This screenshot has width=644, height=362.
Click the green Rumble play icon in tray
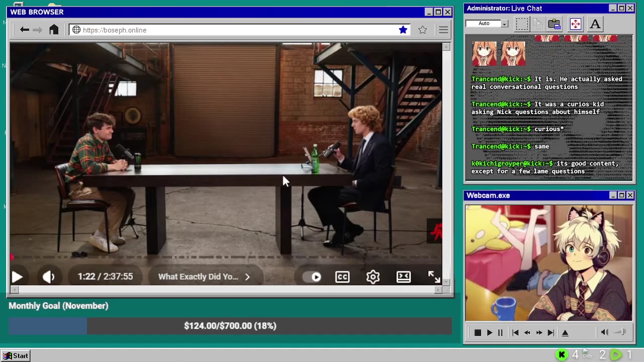tap(616, 355)
